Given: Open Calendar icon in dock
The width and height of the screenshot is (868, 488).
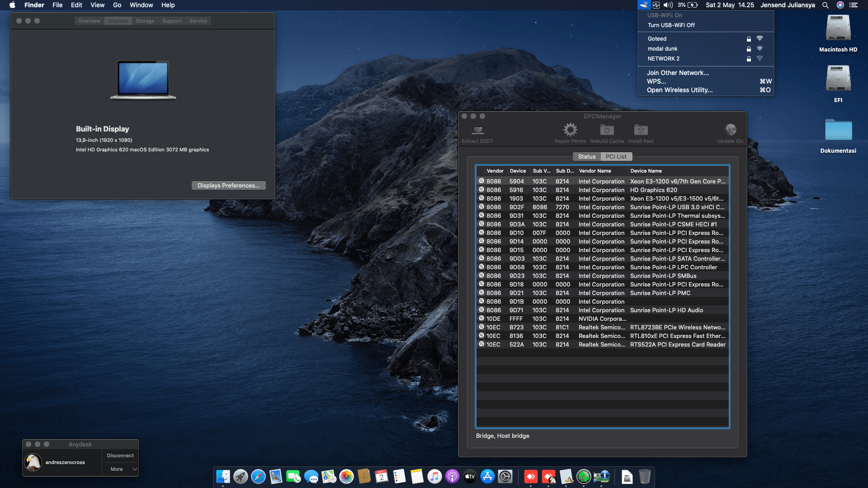Looking at the screenshot, I should pos(382,476).
